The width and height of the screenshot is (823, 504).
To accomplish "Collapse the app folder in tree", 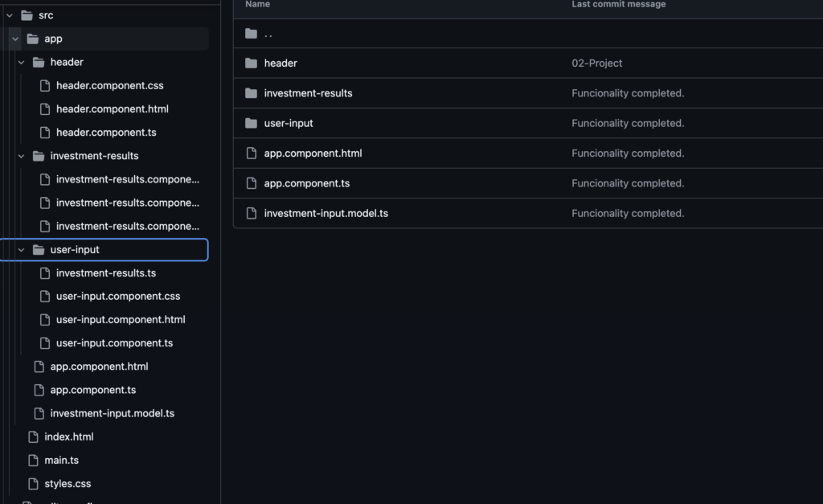I will (15, 39).
